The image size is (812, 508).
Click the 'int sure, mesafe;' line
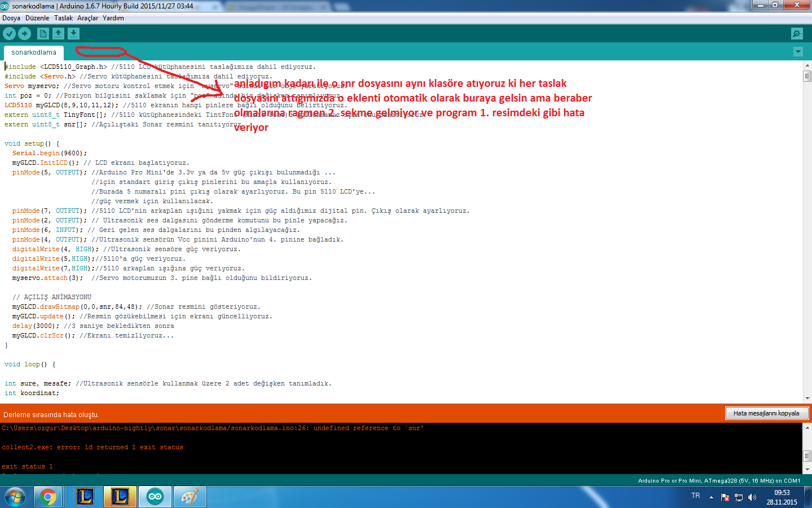(x=168, y=383)
